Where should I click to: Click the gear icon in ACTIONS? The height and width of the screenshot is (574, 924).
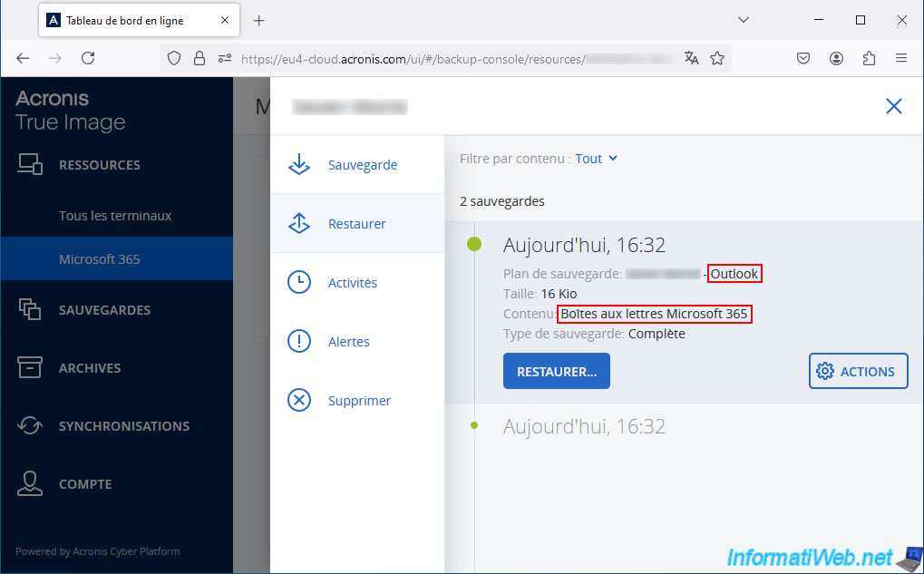825,371
